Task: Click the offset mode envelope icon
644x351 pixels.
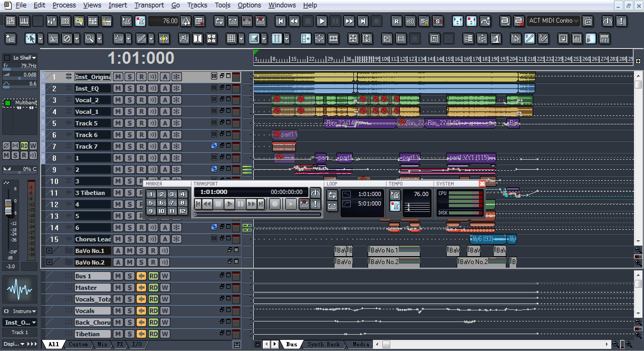Action: (x=485, y=21)
